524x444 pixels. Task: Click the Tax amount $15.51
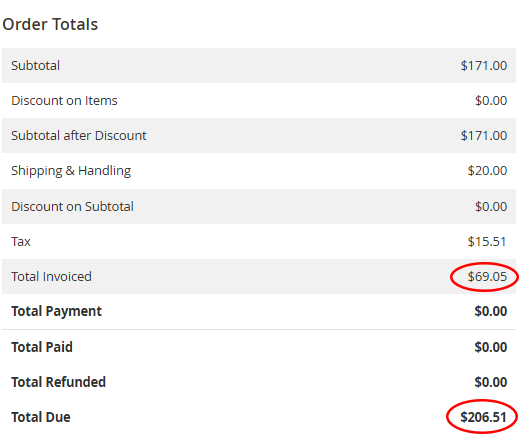(487, 242)
